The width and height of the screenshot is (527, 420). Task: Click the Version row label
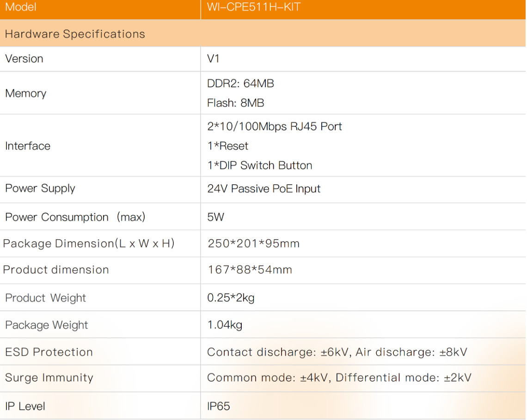click(x=24, y=59)
